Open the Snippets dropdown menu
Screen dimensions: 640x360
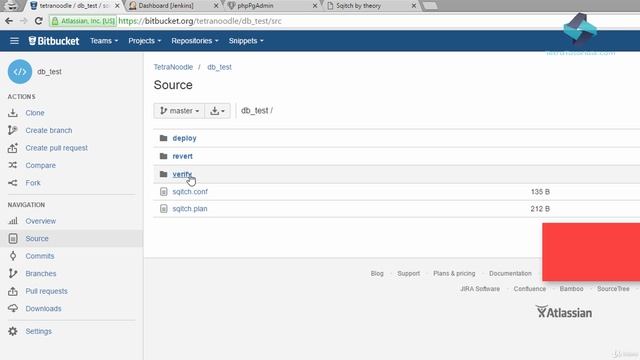pos(246,41)
